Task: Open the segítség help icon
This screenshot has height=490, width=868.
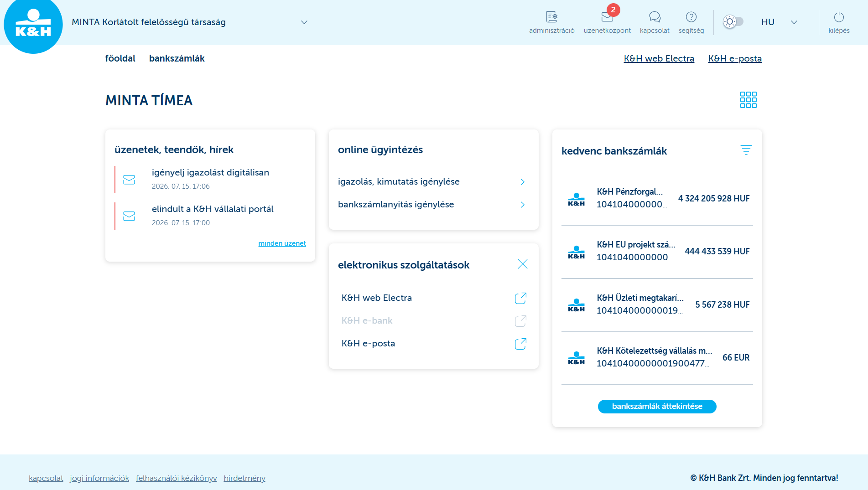Action: pyautogui.click(x=691, y=17)
